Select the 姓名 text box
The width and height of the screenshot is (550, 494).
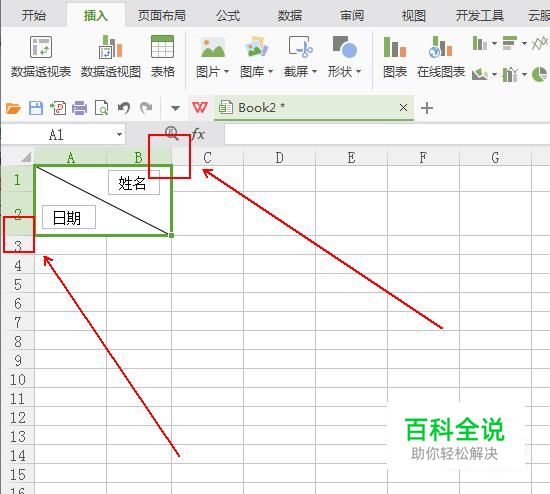pos(134,182)
